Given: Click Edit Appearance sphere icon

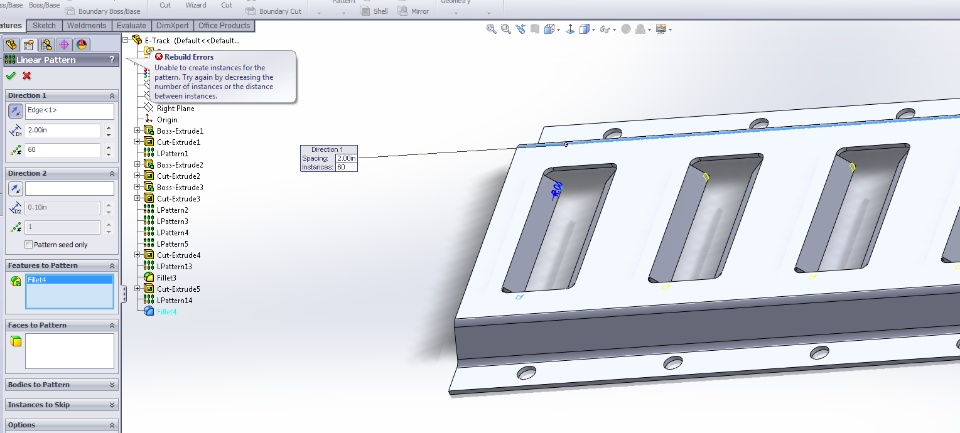Looking at the screenshot, I should click(x=626, y=29).
